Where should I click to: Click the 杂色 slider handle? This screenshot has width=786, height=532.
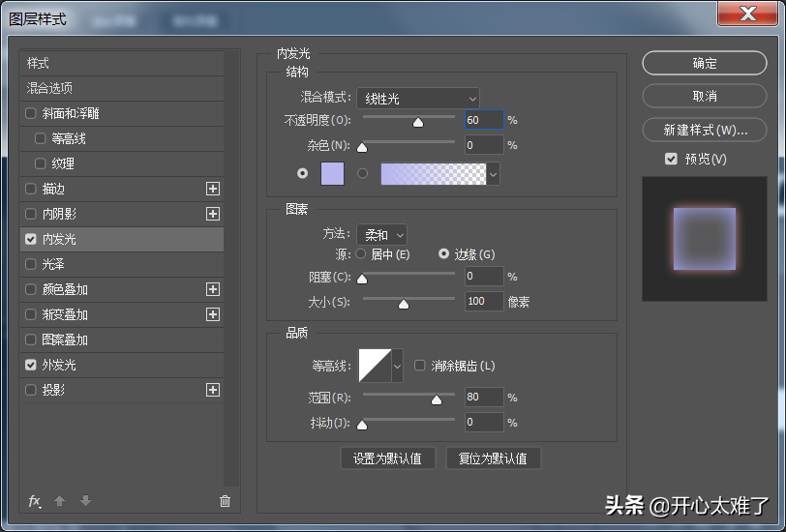[x=362, y=147]
